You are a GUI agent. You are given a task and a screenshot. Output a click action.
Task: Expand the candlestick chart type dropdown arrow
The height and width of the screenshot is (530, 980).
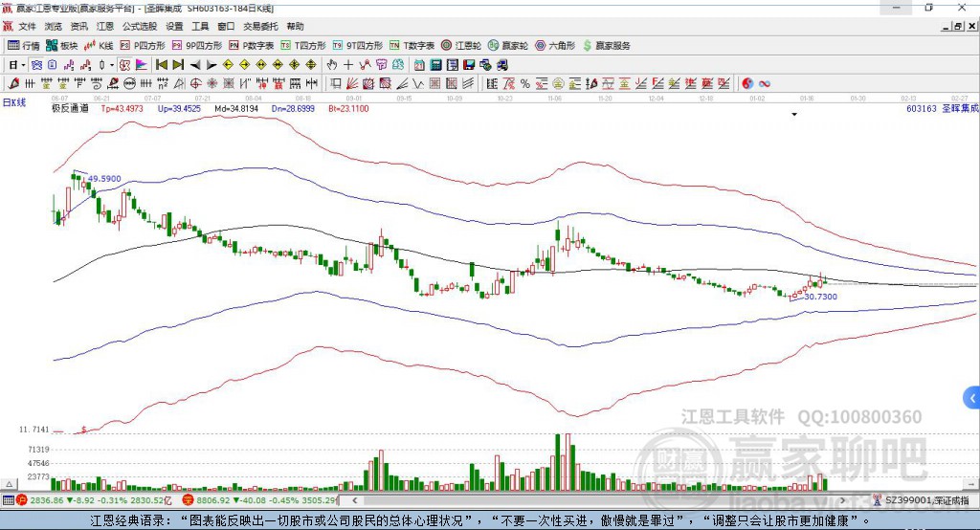(112, 65)
